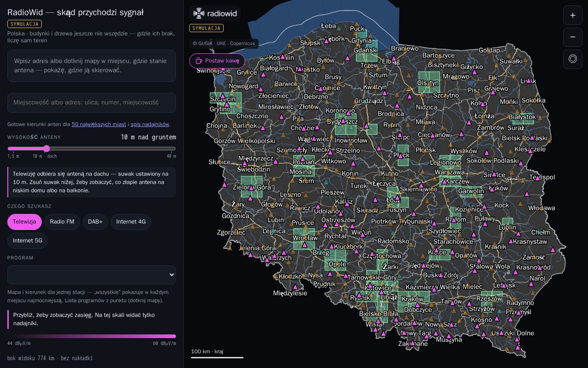Select the Telewizja filter
588x368 pixels.
24,222
